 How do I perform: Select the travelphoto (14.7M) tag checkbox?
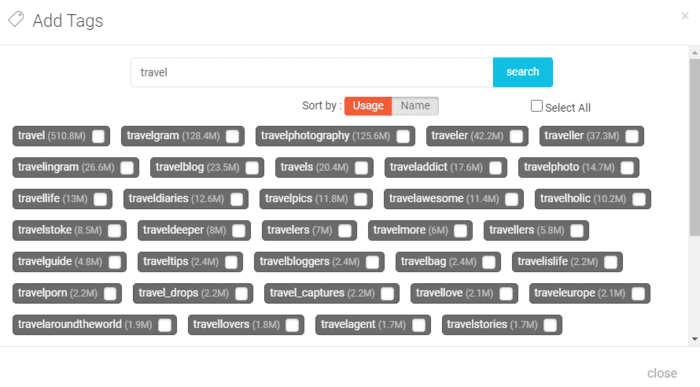(627, 168)
